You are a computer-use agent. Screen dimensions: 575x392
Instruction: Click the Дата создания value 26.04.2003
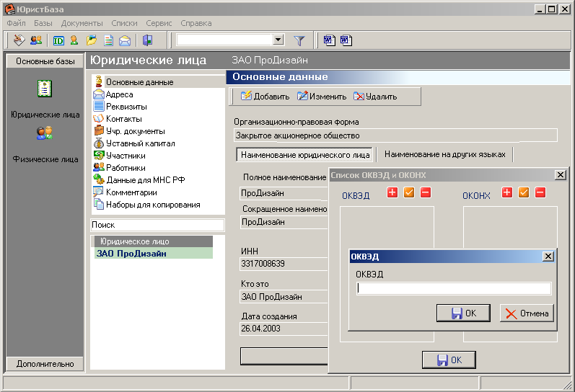[284, 329]
